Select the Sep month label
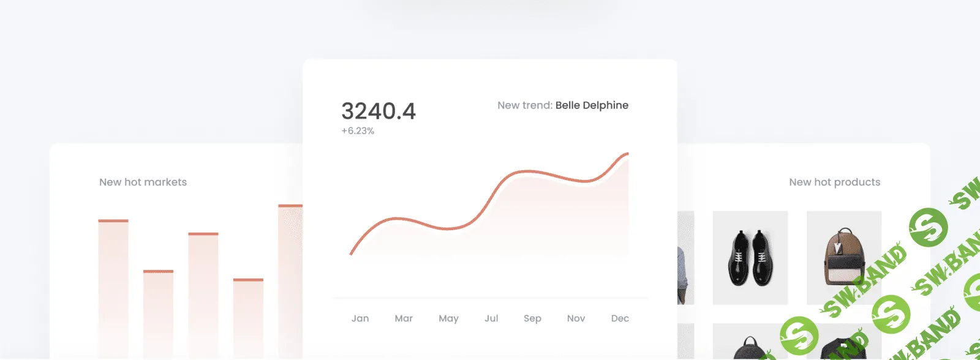980x360 pixels. click(x=532, y=318)
